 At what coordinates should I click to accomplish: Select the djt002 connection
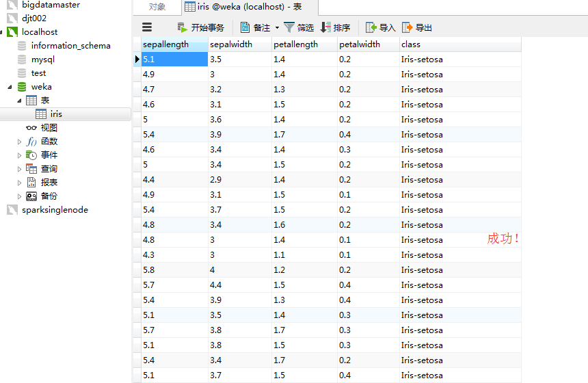(x=34, y=18)
